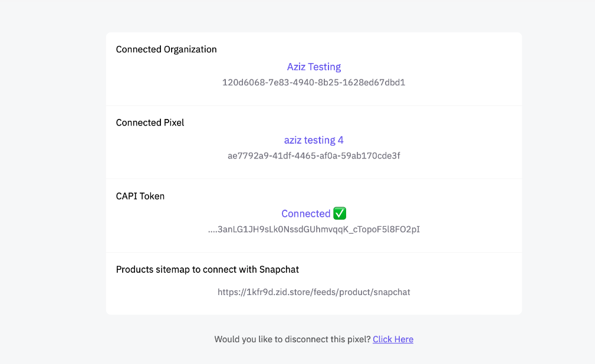The width and height of the screenshot is (595, 364).
Task: Select the organization ID starting with 120d6068
Action: tap(314, 82)
